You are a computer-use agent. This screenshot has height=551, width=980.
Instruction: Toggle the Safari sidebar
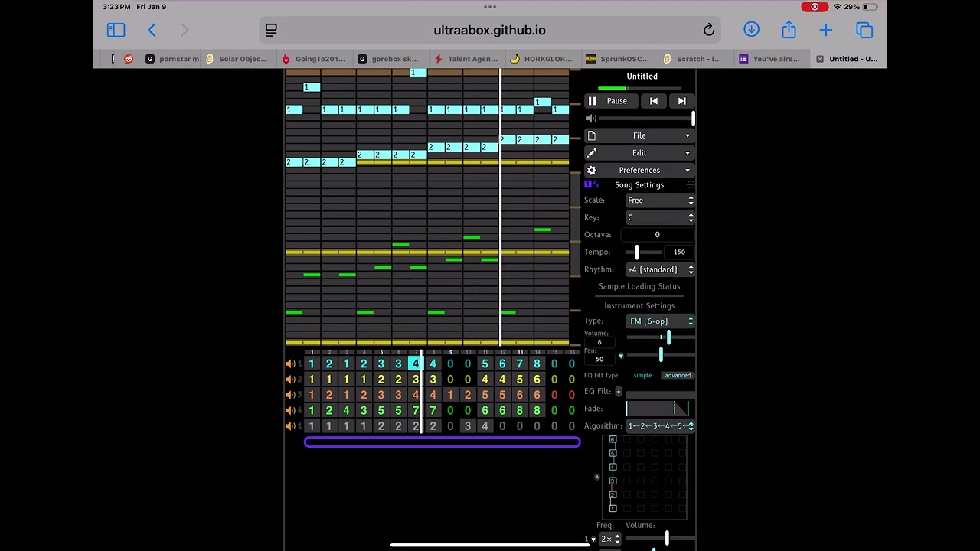[x=116, y=31]
